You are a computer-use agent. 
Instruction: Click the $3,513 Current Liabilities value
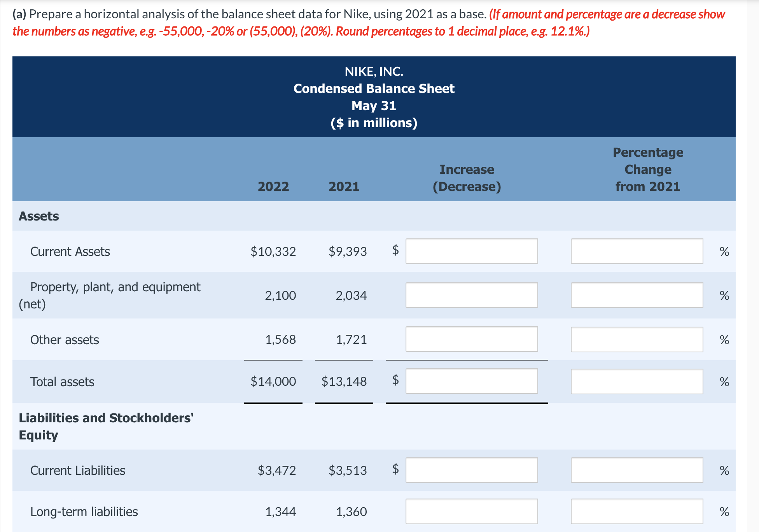(348, 471)
